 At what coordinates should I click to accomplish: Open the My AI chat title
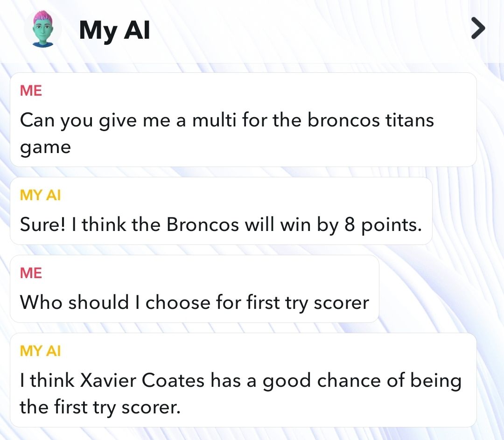[114, 30]
